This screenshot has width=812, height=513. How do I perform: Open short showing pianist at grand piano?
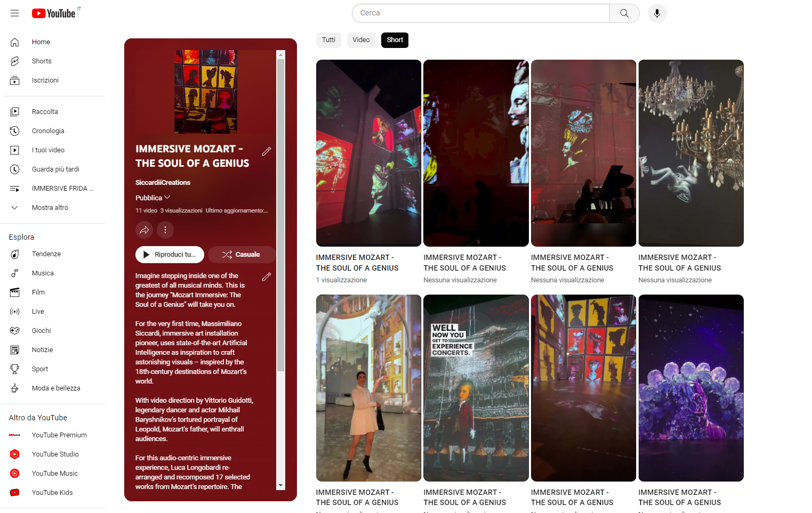(x=583, y=153)
